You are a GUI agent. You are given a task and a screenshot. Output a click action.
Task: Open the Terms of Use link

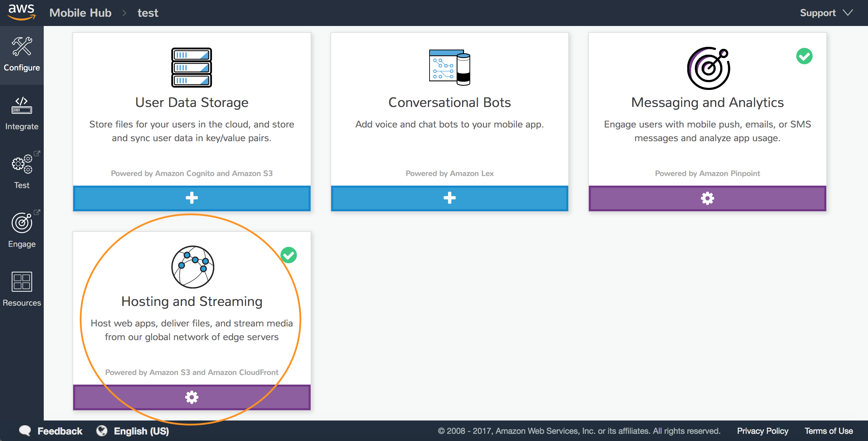pyautogui.click(x=829, y=431)
